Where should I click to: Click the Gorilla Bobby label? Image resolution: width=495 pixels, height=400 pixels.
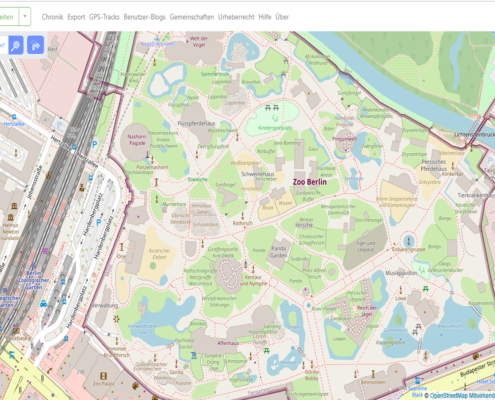tap(312, 375)
